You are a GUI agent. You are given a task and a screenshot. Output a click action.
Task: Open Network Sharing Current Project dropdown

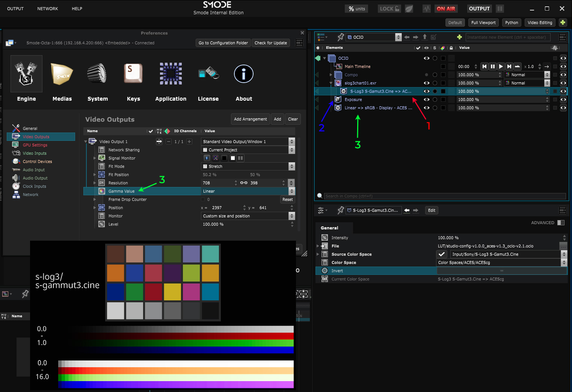248,150
